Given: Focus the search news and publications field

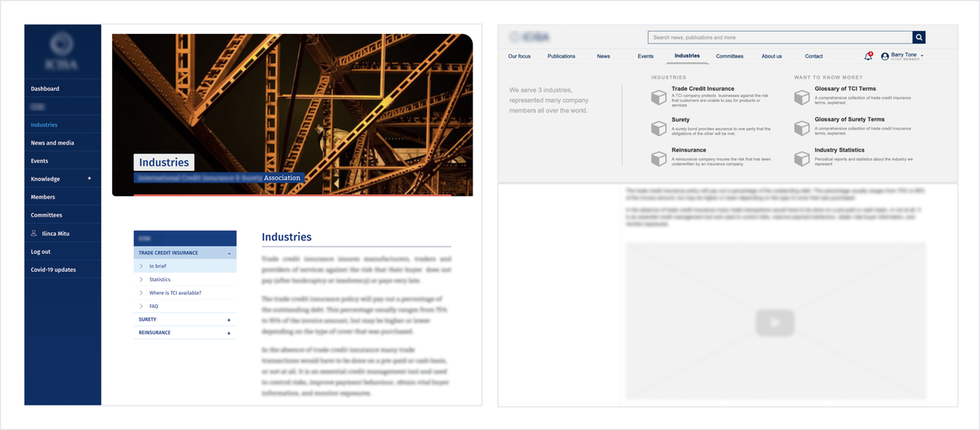Looking at the screenshot, I should click(x=779, y=37).
